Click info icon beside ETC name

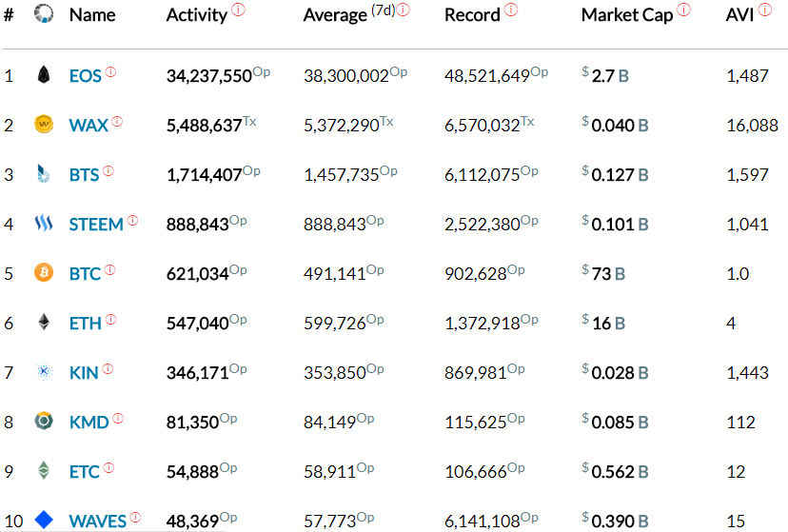108,467
